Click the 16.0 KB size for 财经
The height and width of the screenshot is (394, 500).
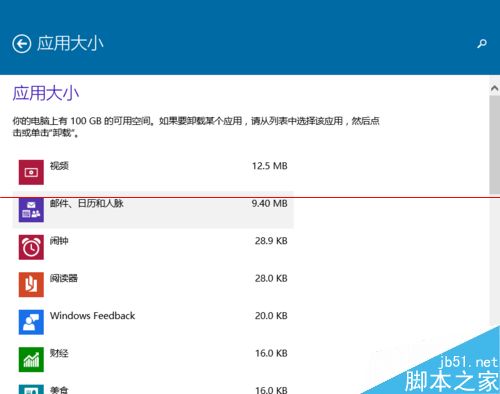[x=271, y=353]
